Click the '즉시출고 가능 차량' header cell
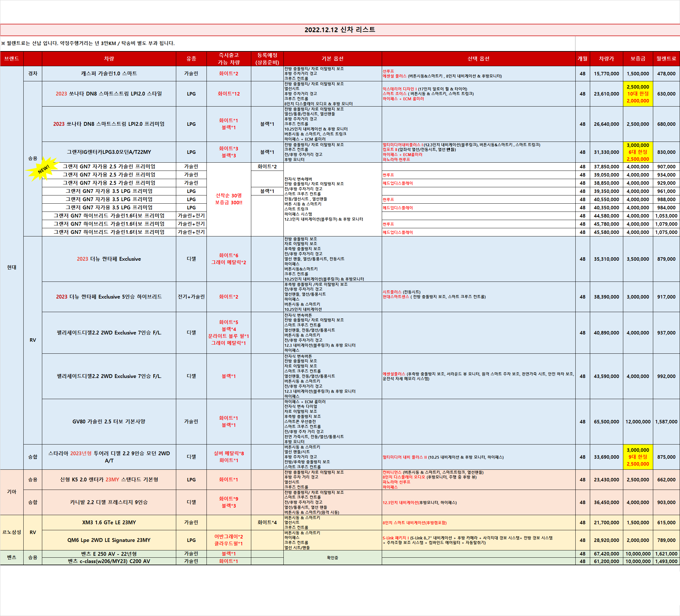Image resolution: width=680 pixels, height=616 pixels. tap(229, 59)
